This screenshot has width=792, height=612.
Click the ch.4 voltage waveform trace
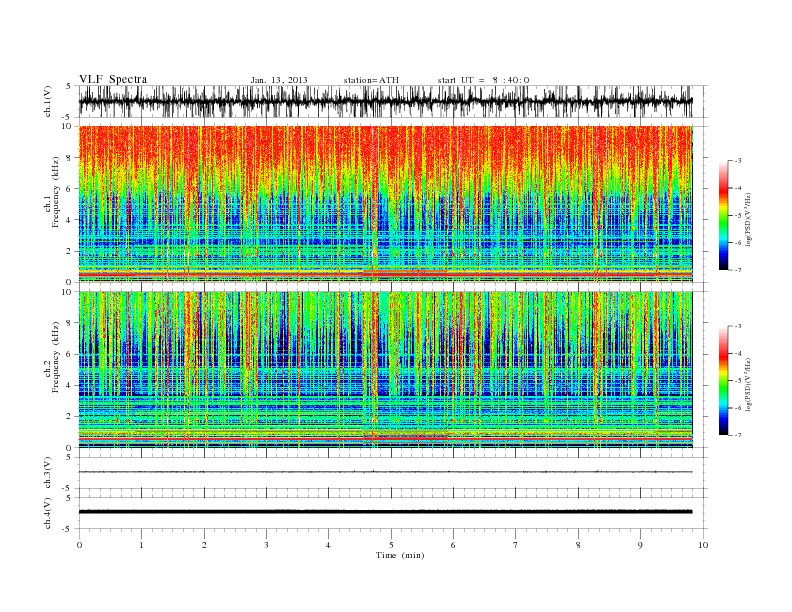tap(385, 512)
